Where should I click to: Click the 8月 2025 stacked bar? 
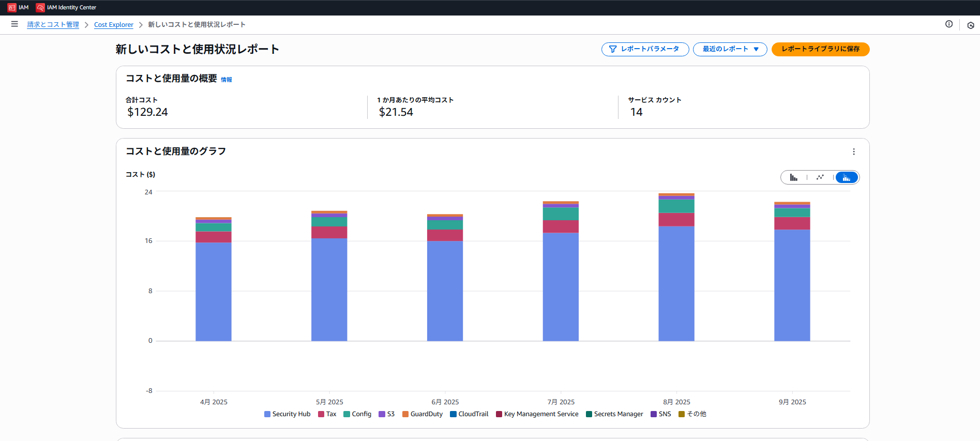click(x=676, y=267)
